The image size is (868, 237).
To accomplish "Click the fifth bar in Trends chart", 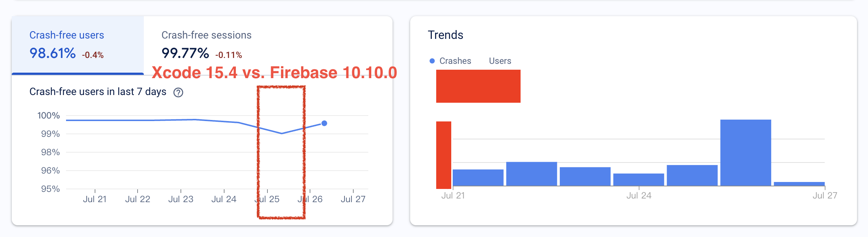I will [x=692, y=175].
